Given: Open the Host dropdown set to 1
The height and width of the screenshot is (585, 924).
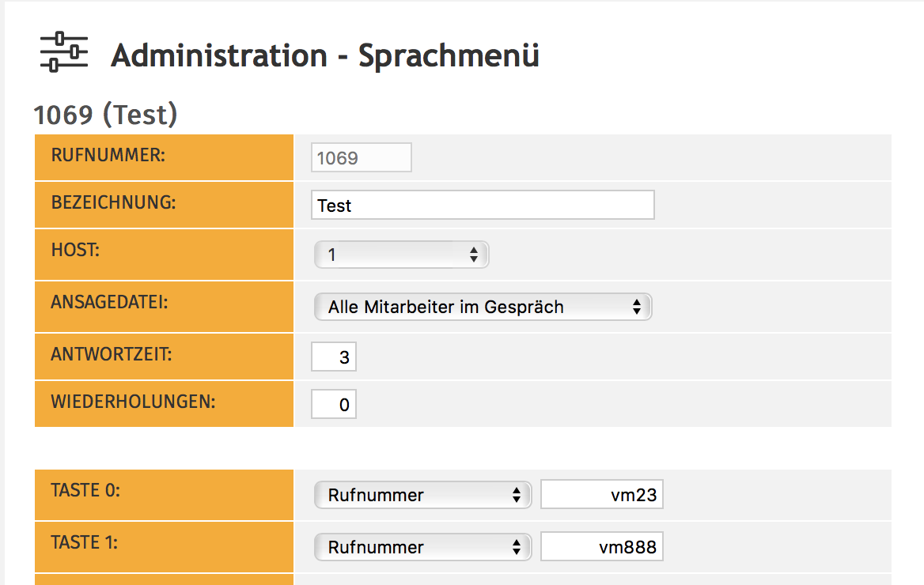Looking at the screenshot, I should coord(401,255).
